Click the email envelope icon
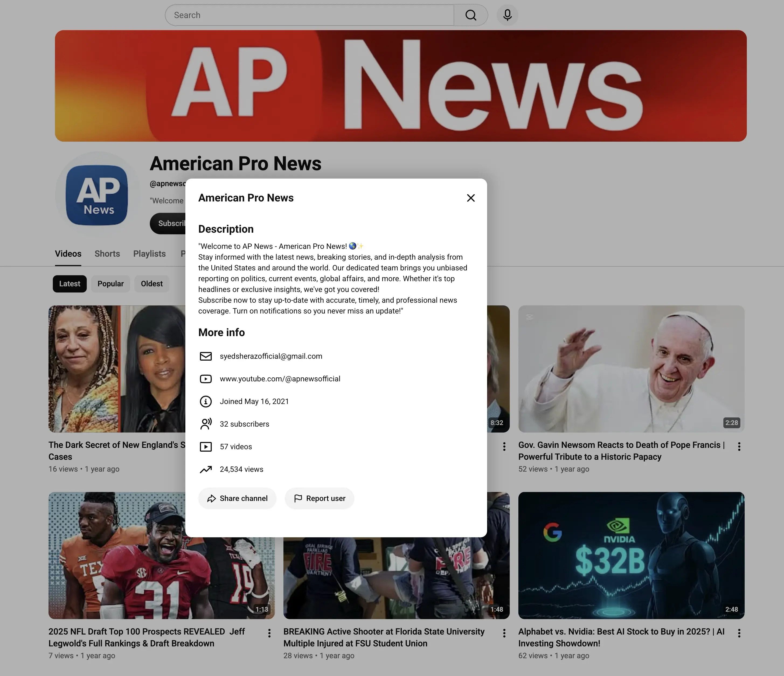 tap(206, 356)
